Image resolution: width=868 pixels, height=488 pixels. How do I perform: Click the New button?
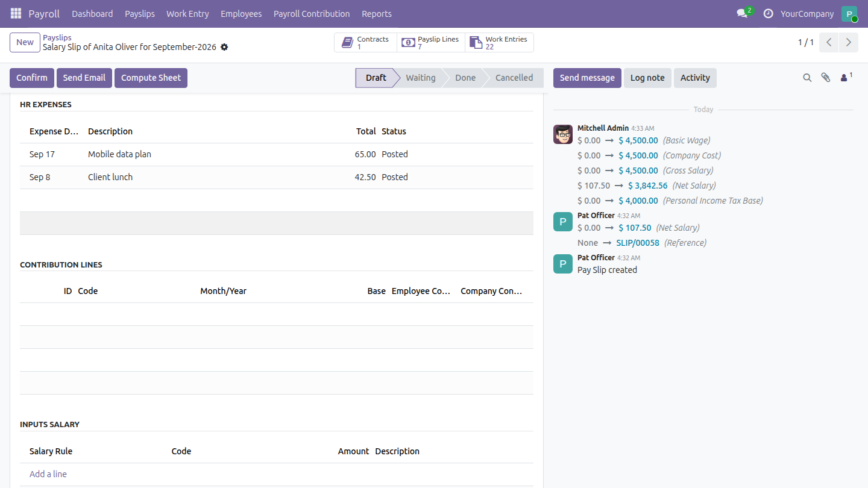(x=25, y=42)
